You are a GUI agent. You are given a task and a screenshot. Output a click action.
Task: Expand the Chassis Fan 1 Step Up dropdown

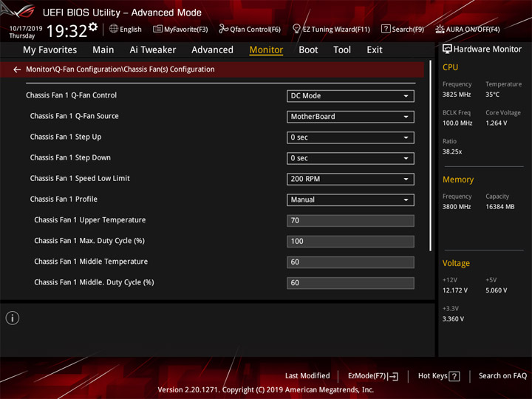coord(350,137)
